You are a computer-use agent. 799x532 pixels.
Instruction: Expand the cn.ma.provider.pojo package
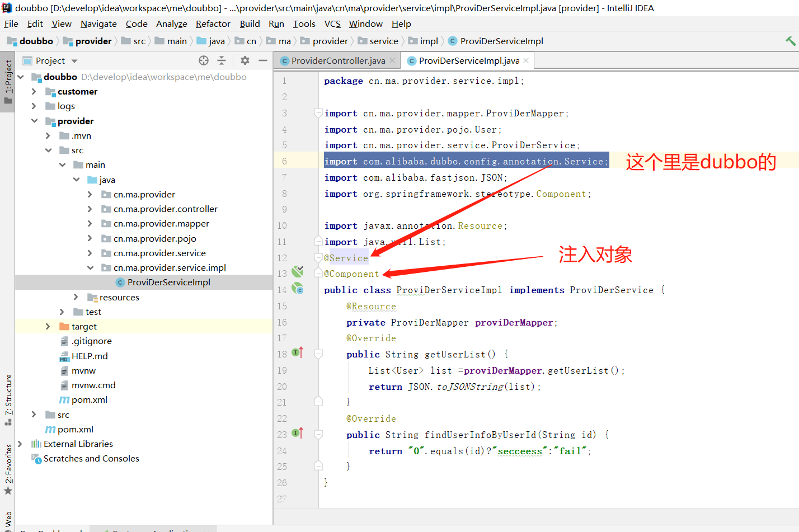point(90,238)
